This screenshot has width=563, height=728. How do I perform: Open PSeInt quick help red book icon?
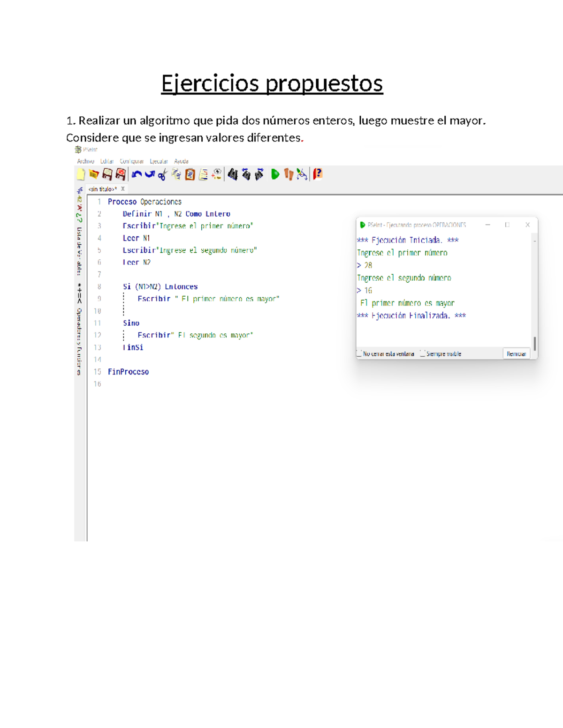coord(317,173)
